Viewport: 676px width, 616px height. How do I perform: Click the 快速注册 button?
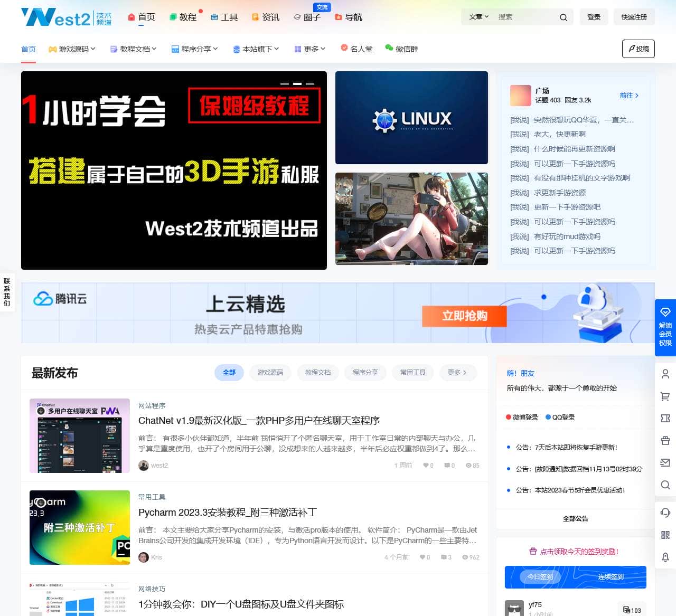[x=634, y=17]
